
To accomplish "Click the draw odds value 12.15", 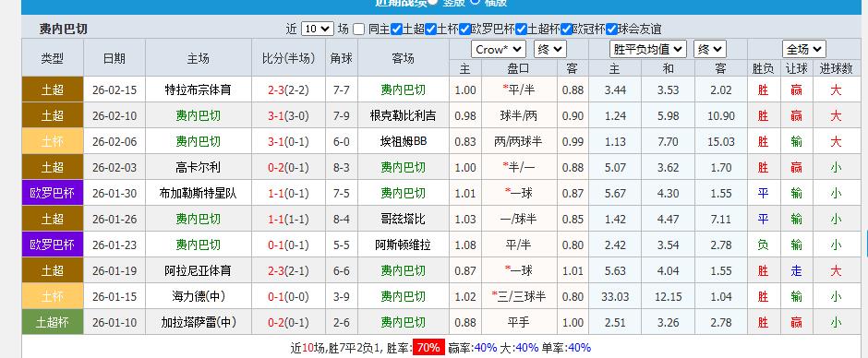I will 669,296.
